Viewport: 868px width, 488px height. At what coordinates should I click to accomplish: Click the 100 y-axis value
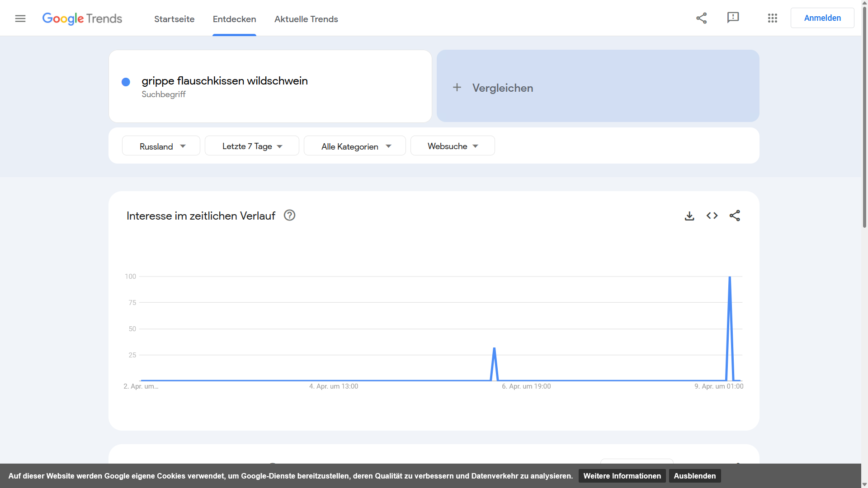click(x=130, y=277)
